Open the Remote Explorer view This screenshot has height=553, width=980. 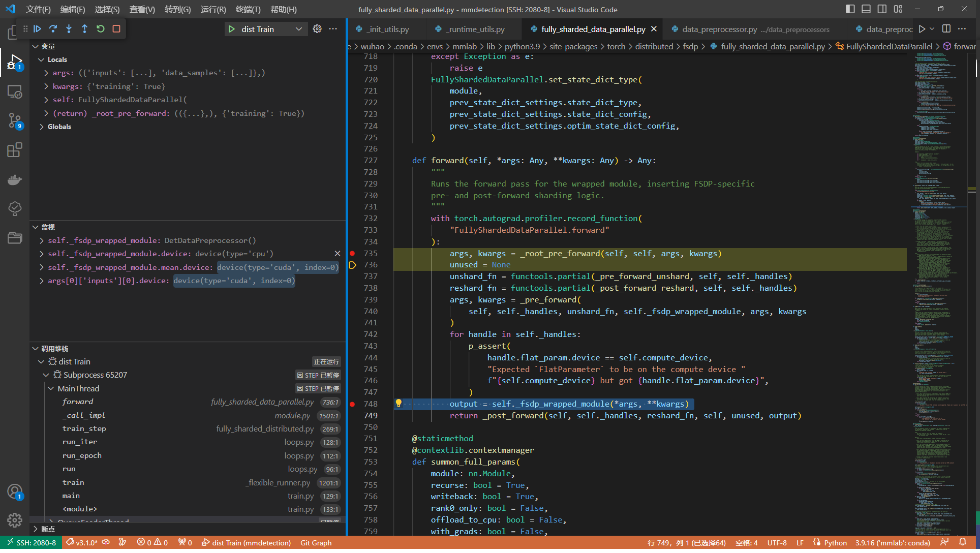14,92
